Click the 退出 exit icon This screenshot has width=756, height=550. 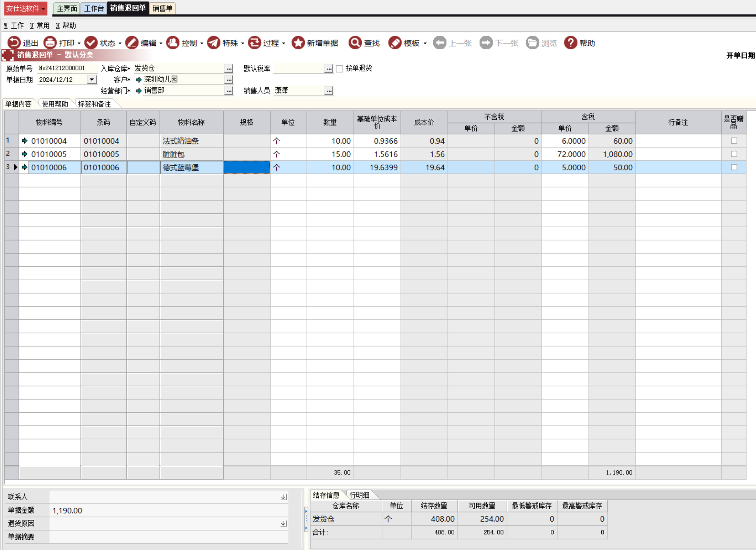coord(14,43)
